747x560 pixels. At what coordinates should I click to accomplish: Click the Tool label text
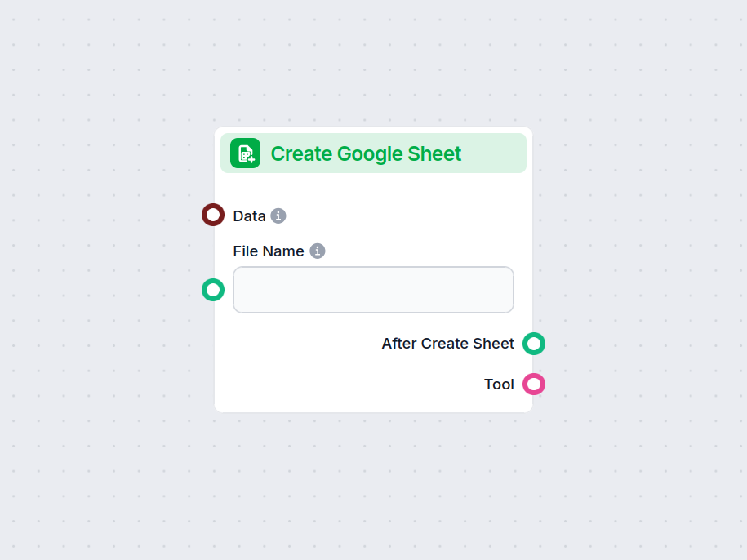coord(499,384)
